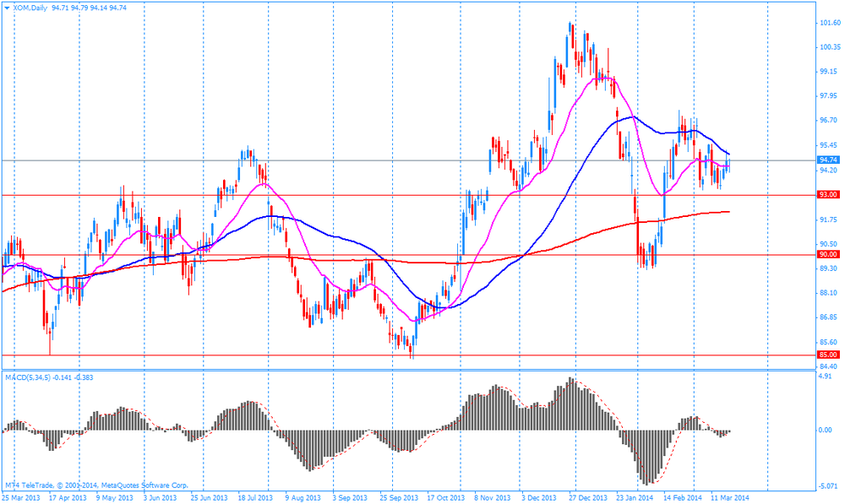Click the 89.30 price axis label
This screenshot has width=845, height=504.
point(830,268)
